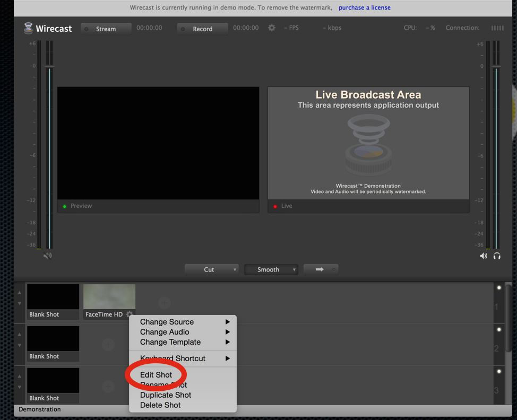
Task: Add a shot to layer 3 plus icon
Action: (108, 387)
